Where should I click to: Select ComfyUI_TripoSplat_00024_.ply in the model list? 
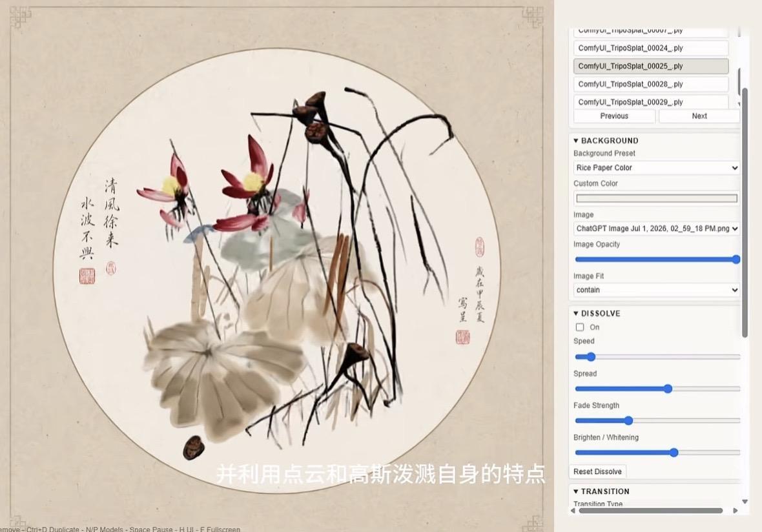(x=651, y=48)
